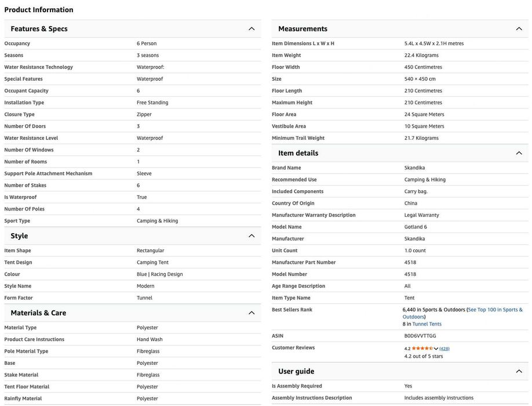Collapse the Measurements section chevron
This screenshot has width=532, height=406.
(519, 29)
